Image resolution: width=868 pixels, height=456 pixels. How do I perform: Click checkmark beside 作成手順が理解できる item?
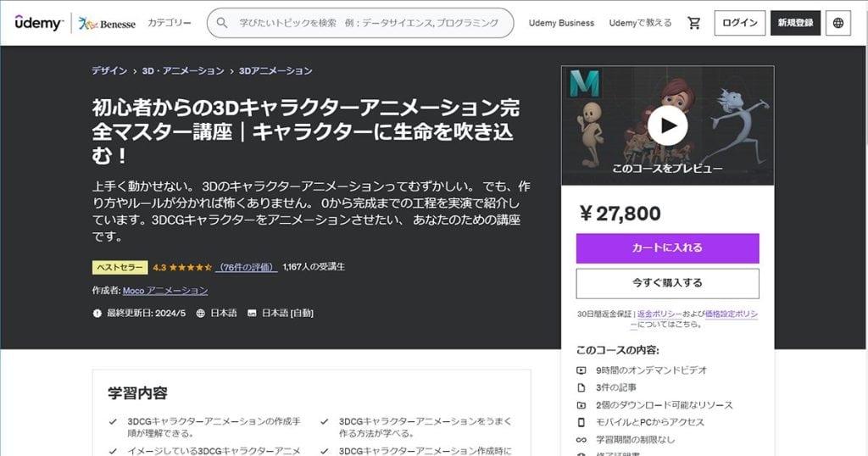click(113, 422)
